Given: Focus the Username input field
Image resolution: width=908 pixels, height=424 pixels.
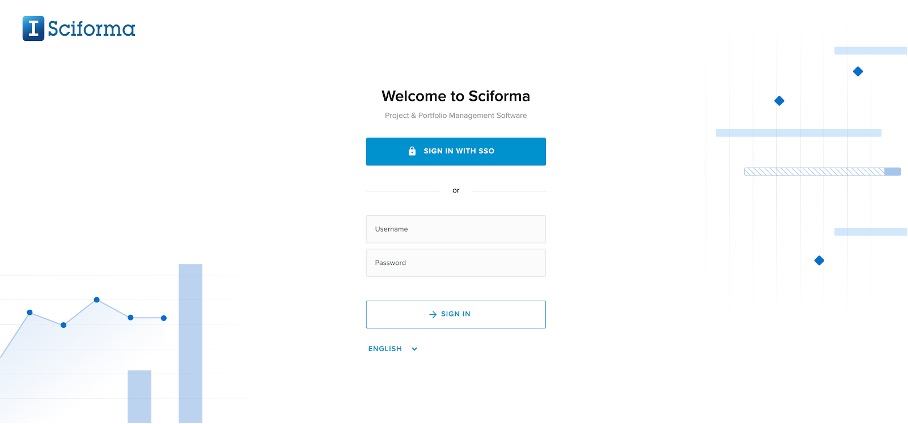Looking at the screenshot, I should click(x=456, y=229).
